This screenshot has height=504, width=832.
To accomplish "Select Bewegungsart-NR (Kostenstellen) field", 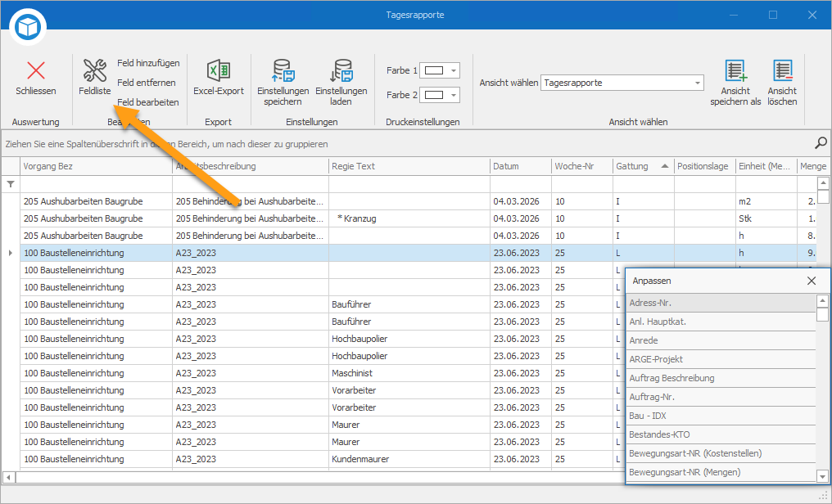I will pyautogui.click(x=721, y=453).
